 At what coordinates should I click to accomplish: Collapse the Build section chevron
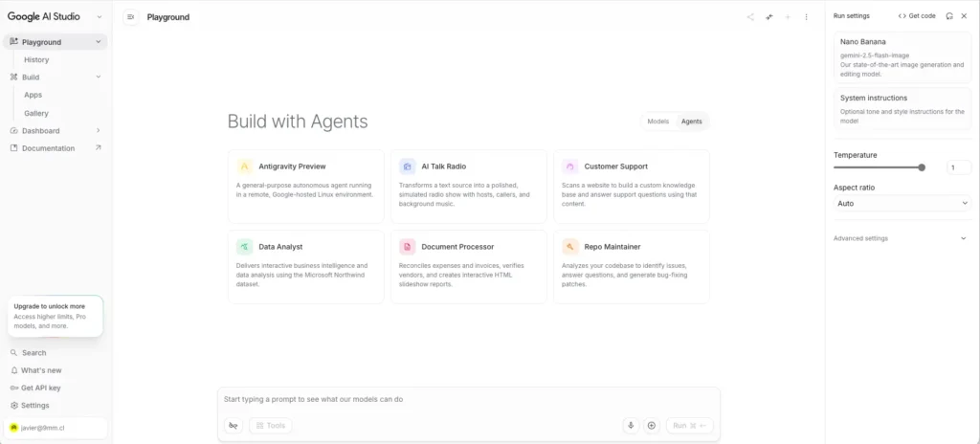coord(99,77)
